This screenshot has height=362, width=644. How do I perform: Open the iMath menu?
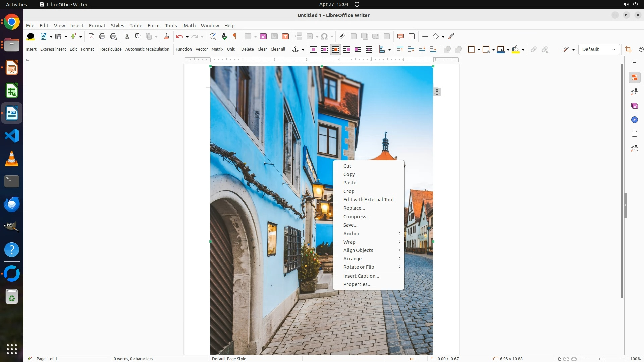[x=189, y=25]
